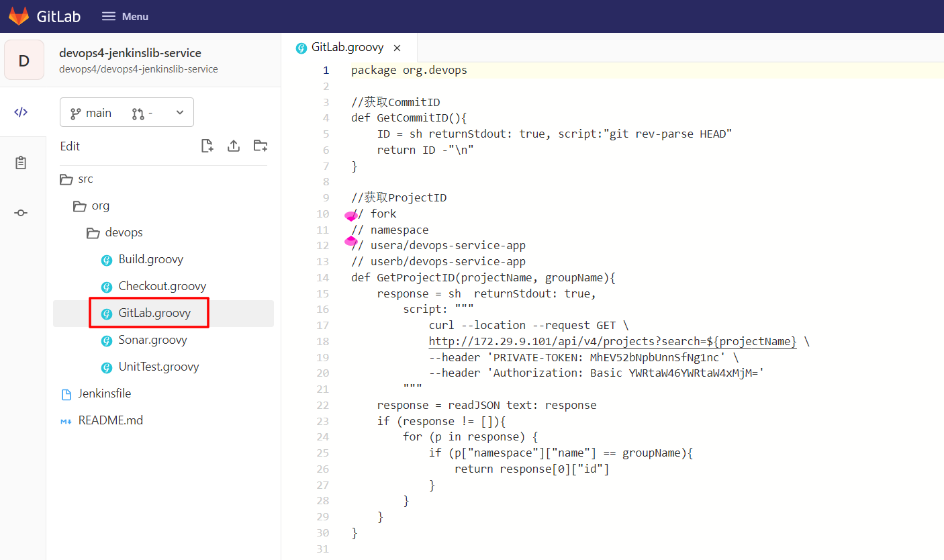
Task: Click the 'return ID -"\n"' code line
Action: tap(425, 150)
